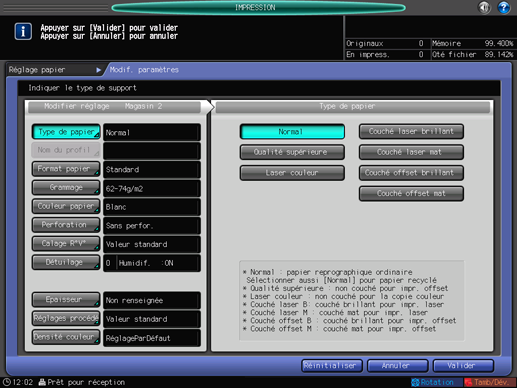Open the Grammage setting

pos(66,188)
